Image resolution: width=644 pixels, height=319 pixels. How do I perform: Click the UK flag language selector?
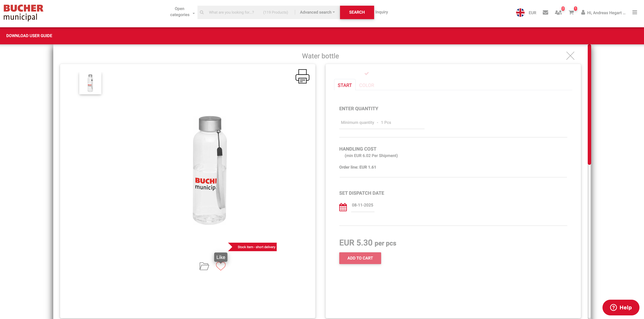point(520,13)
